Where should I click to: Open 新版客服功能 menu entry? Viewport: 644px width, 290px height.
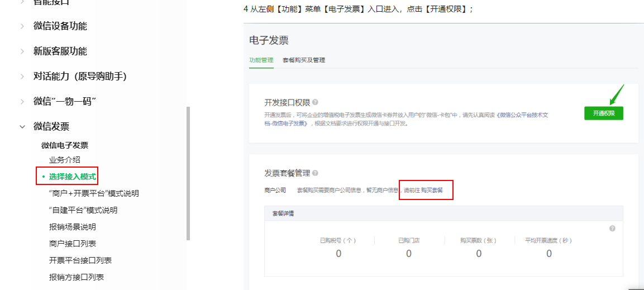60,51
